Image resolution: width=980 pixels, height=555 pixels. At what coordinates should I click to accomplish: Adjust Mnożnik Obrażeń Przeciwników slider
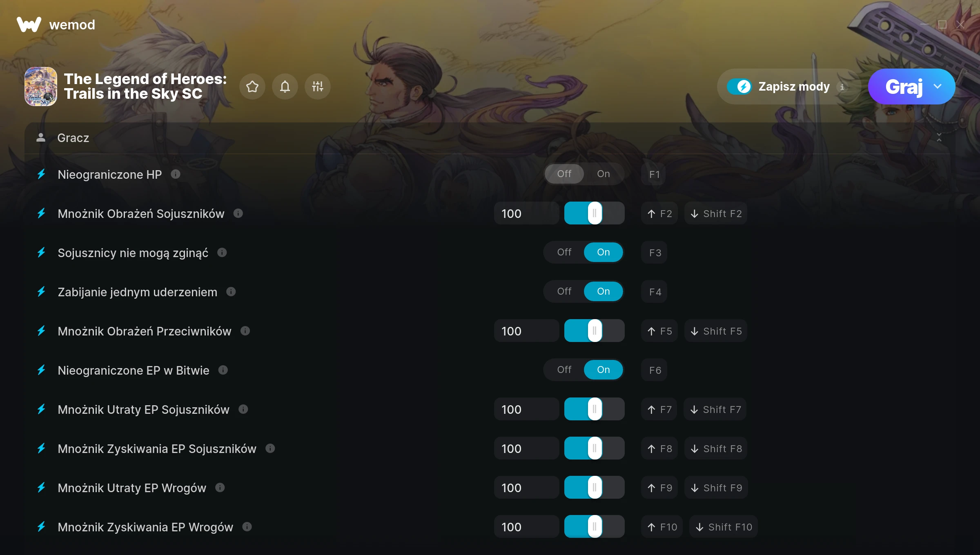pos(595,331)
